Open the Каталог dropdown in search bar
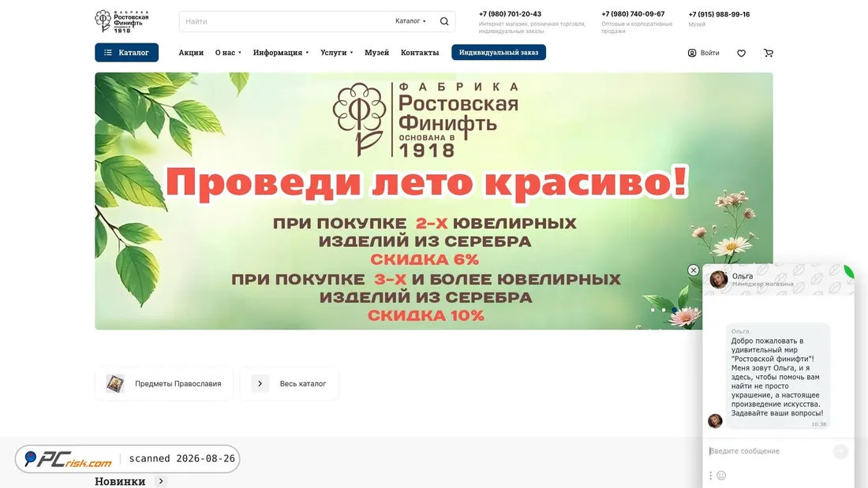868x488 pixels. [x=410, y=21]
